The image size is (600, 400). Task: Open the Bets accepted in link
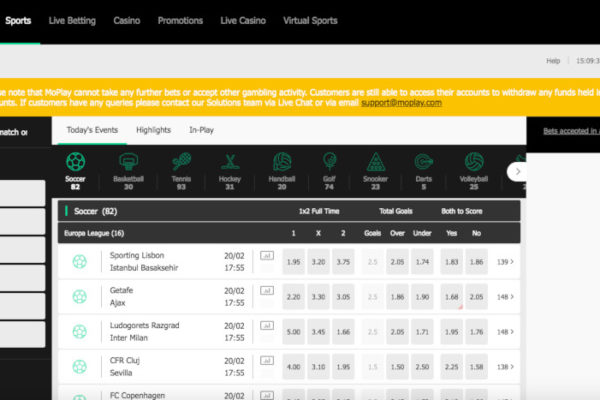point(571,131)
